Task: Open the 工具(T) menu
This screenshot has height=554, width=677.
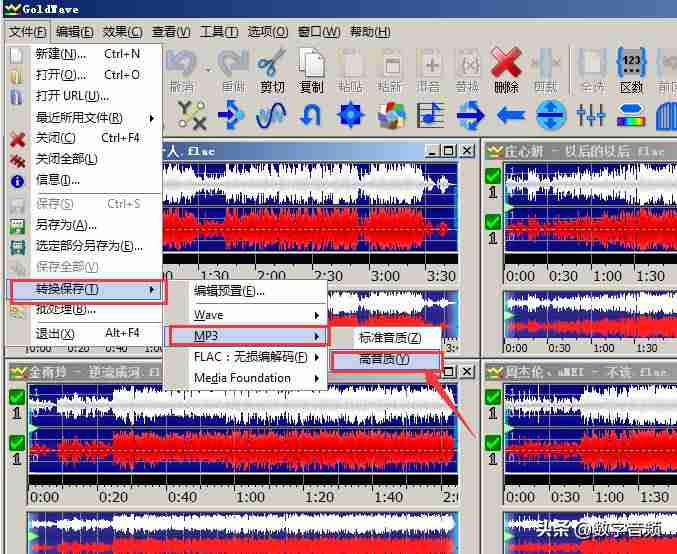Action: [219, 32]
